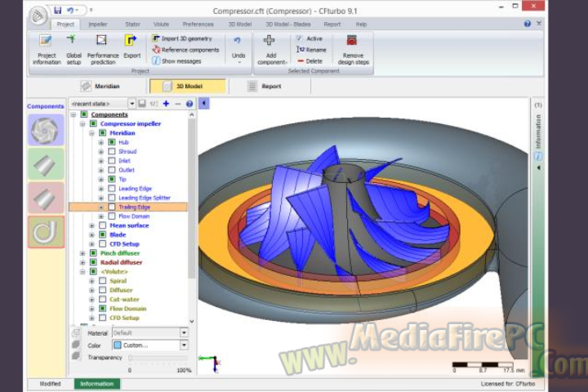Click the blue help icon in tree toolbar
Image resolution: width=588 pixels, height=392 pixels.
[189, 104]
